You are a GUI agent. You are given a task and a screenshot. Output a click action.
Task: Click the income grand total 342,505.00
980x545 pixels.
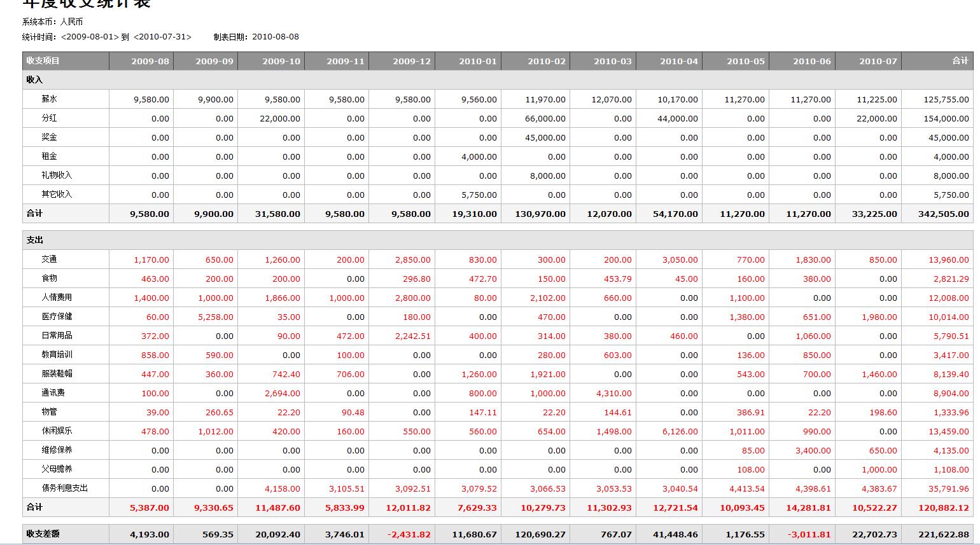click(x=943, y=214)
